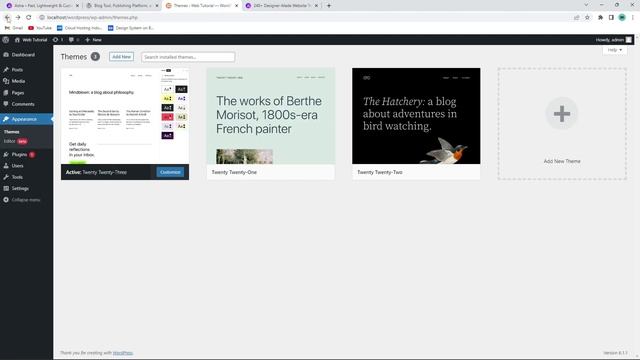Open Comments in the sidebar
640x360 pixels.
(x=23, y=104)
